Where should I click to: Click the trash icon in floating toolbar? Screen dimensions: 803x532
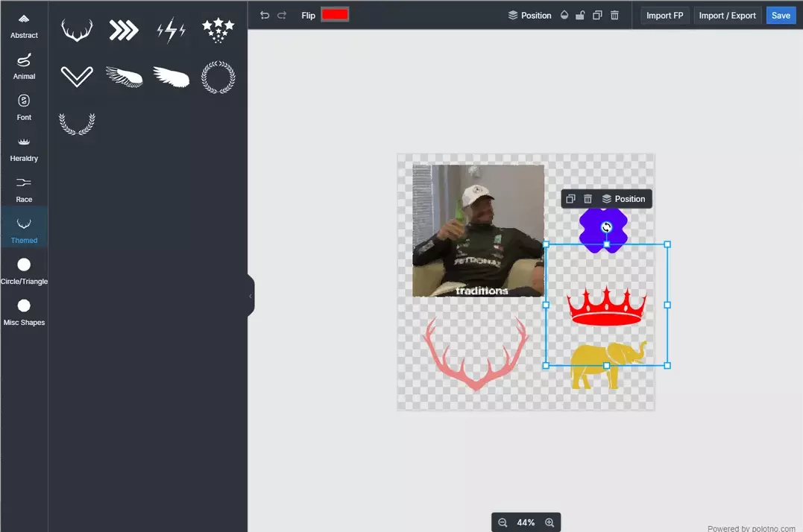pos(588,199)
